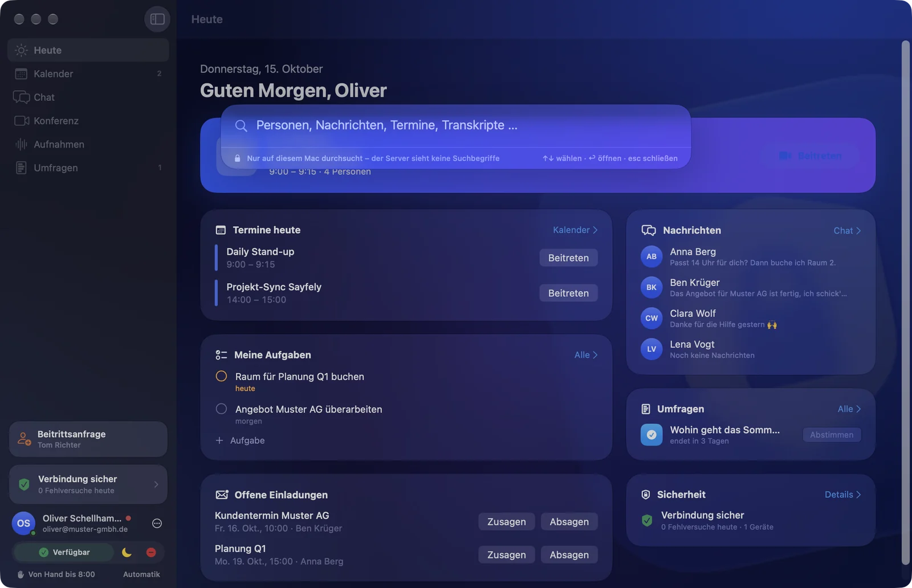
Task: Check off Raum für Planung Q1 buchen
Action: point(222,376)
